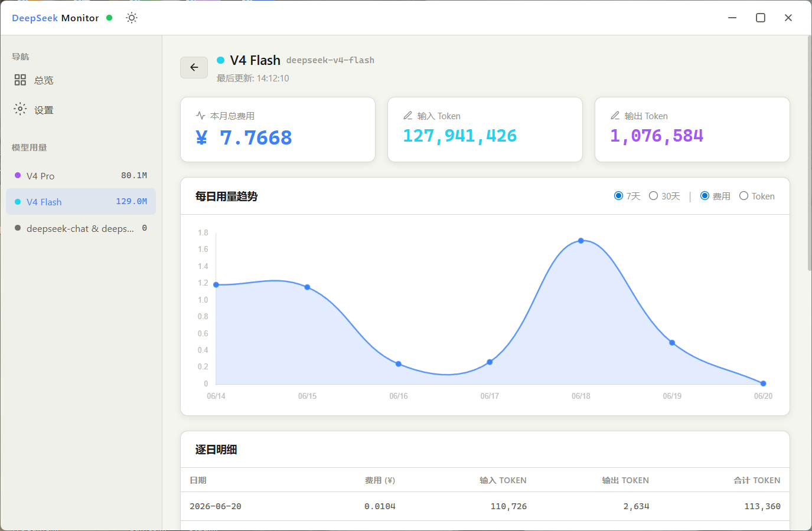The height and width of the screenshot is (531, 812).
Task: Click the monthly cost value 7.7668
Action: tap(244, 137)
